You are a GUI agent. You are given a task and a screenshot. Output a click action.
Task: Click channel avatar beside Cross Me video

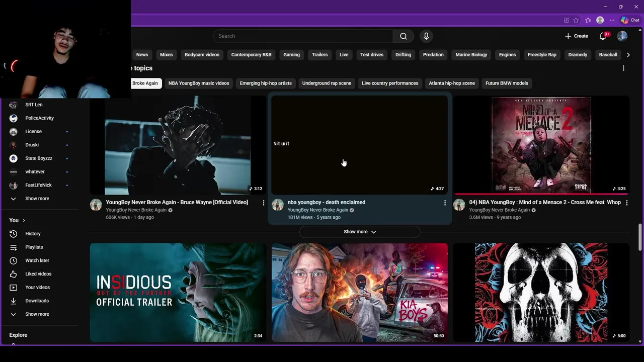(x=459, y=205)
